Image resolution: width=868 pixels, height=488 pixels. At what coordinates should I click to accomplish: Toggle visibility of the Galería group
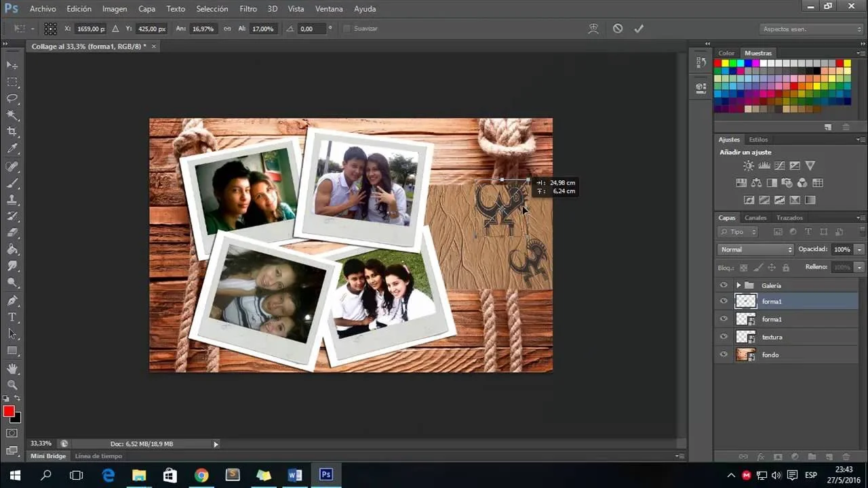724,285
